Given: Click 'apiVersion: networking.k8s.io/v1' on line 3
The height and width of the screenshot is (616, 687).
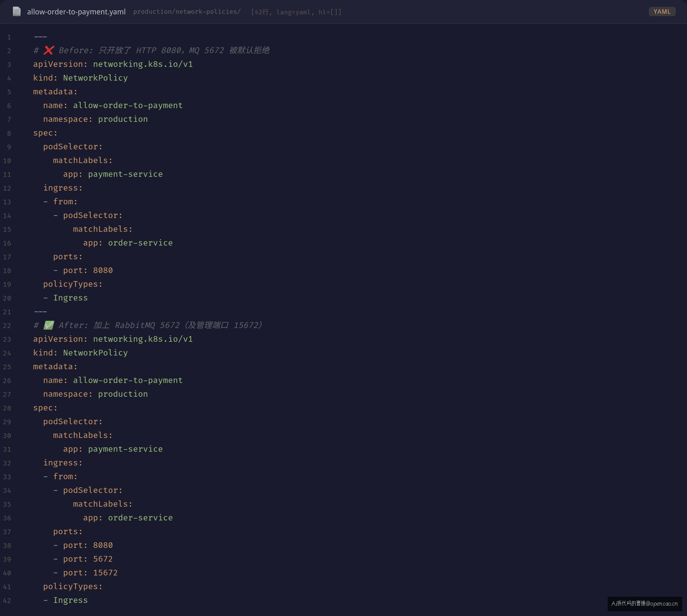Looking at the screenshot, I should pyautogui.click(x=113, y=64).
